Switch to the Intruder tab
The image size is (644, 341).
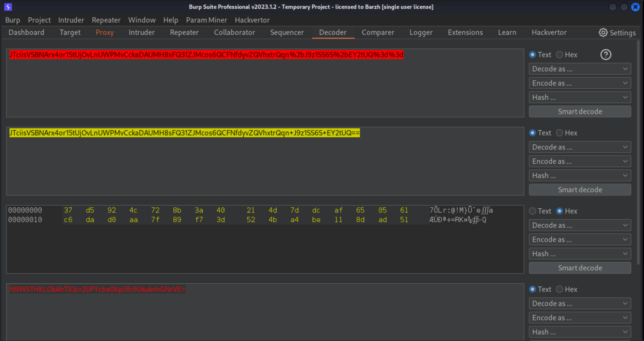[x=141, y=32]
